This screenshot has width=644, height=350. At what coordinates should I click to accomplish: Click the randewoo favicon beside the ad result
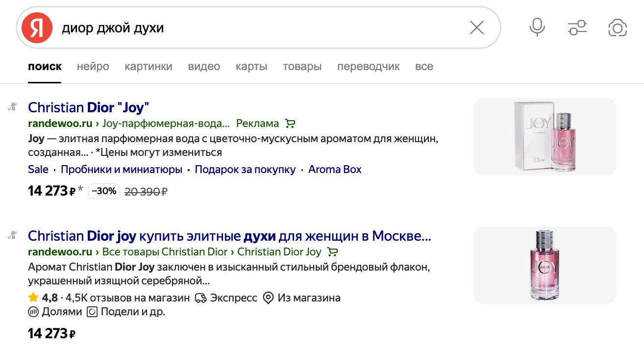pos(12,107)
